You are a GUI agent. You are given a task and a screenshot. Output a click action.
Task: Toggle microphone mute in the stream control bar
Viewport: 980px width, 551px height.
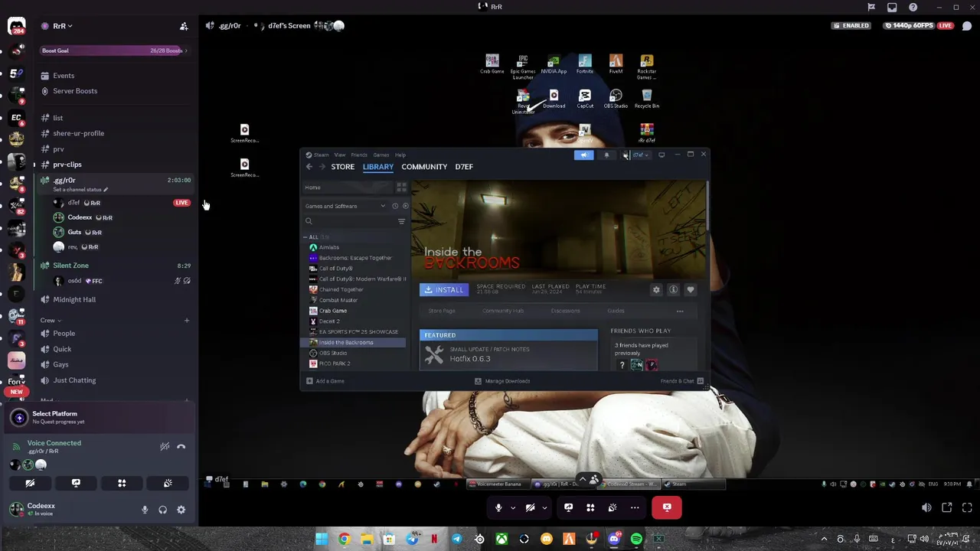click(x=498, y=507)
